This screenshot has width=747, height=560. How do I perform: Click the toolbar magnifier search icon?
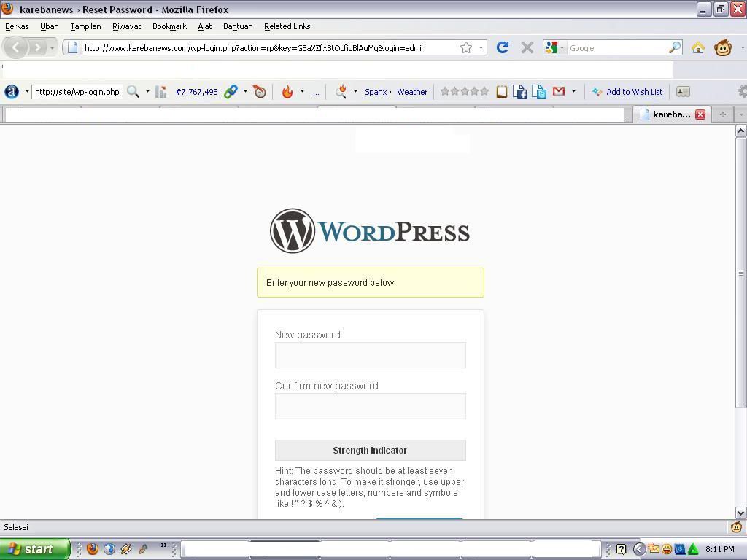133,92
